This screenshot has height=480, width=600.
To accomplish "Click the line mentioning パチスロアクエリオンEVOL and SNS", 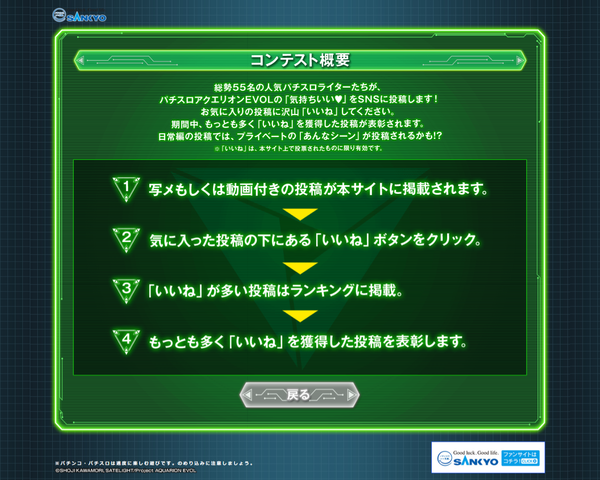I will point(299,100).
